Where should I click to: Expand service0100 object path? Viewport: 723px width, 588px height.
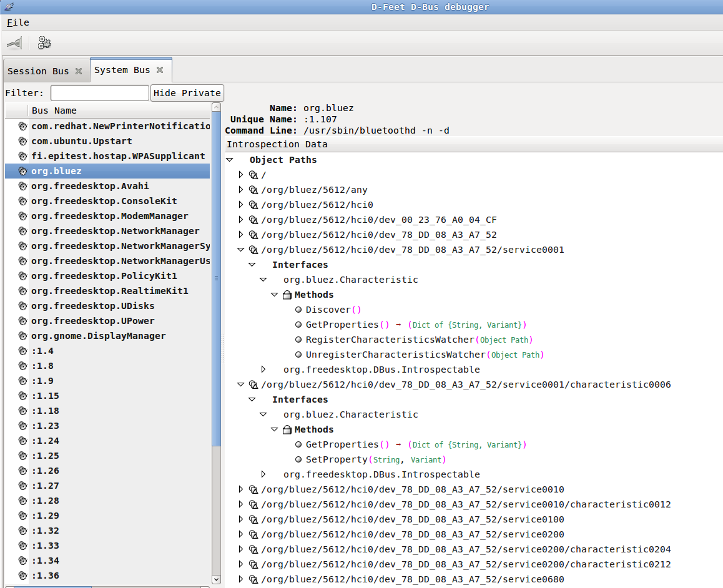tap(241, 519)
